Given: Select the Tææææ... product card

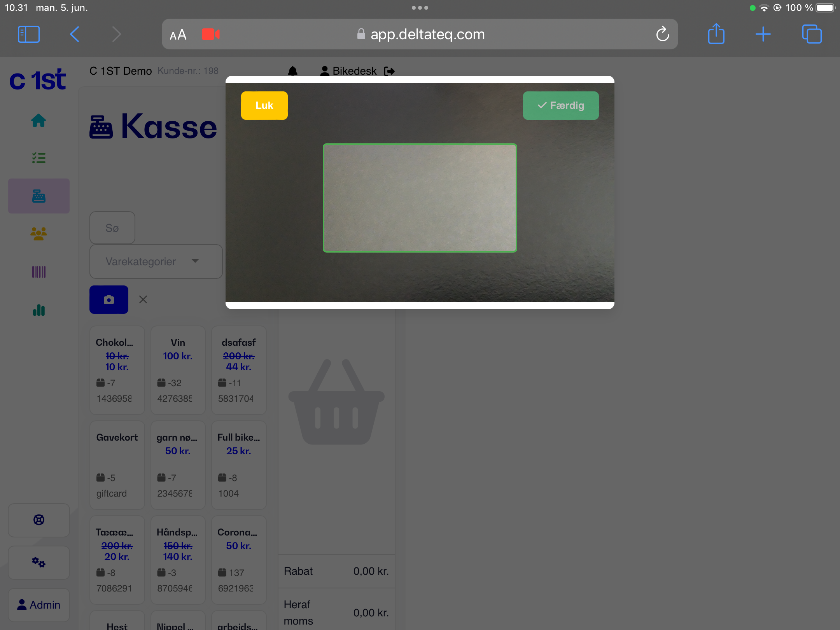Looking at the screenshot, I should pyautogui.click(x=117, y=560).
